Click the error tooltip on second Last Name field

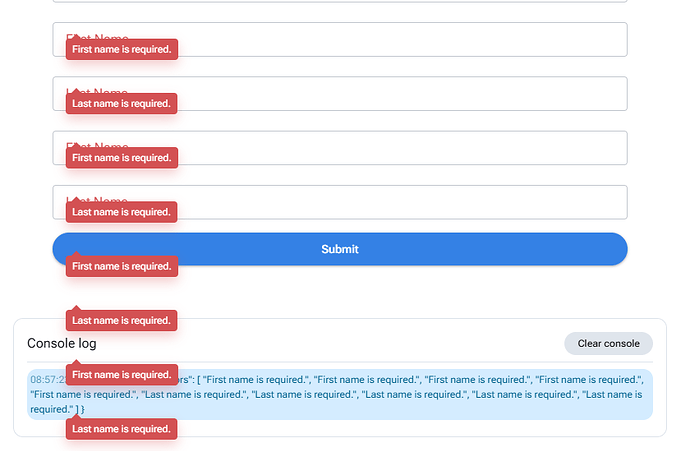pos(121,212)
